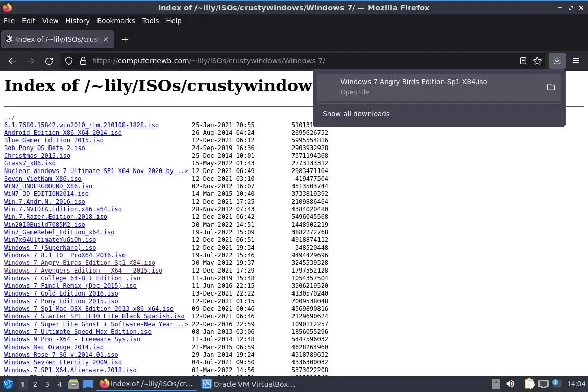Open the desktop start menu icon in taskbar
Screen dimensions: 588x392
click(8, 384)
